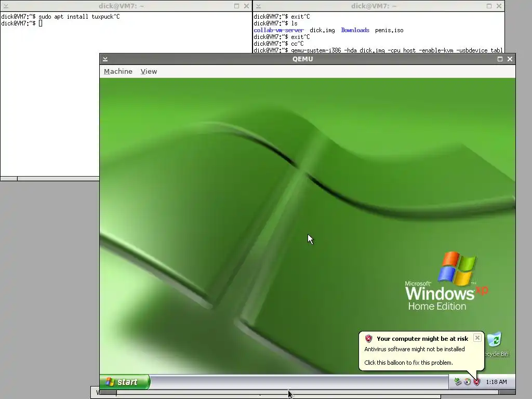This screenshot has width=532, height=399.
Task: Click the Windows XP start button
Action: [125, 382]
